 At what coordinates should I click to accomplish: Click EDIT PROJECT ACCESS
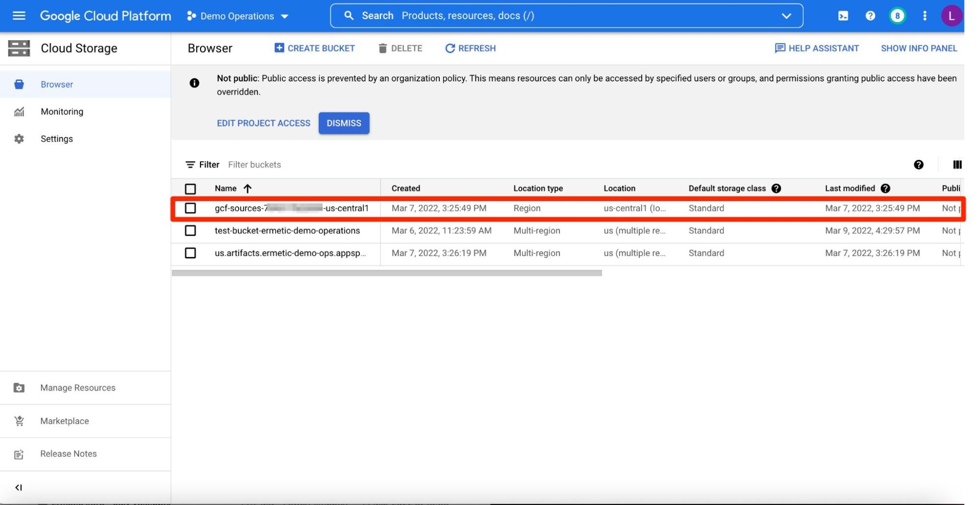263,123
